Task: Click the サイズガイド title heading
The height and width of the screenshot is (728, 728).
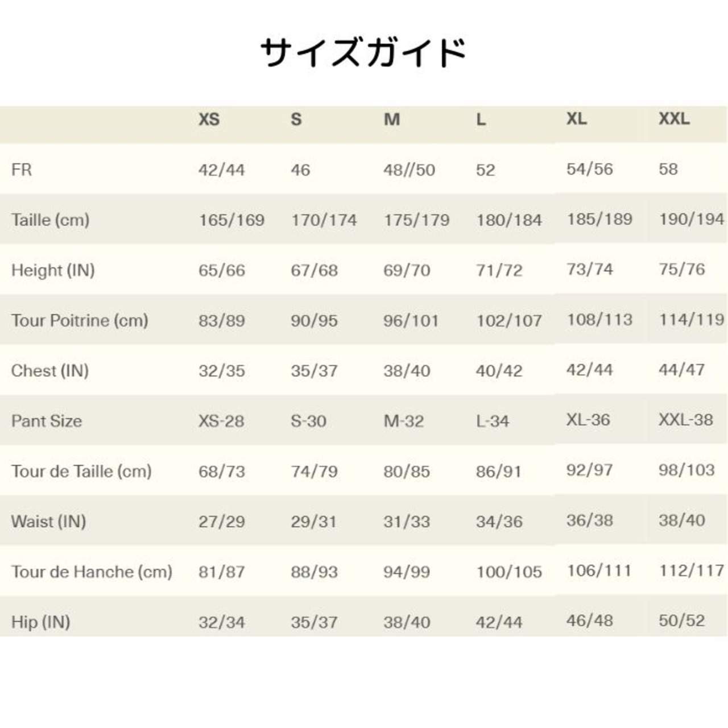Action: coord(363,52)
